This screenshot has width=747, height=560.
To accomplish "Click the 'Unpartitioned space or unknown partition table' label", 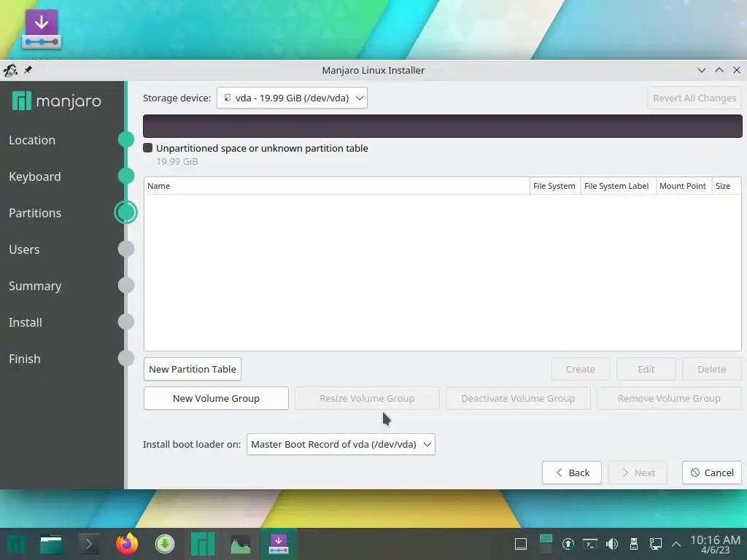I will (x=262, y=148).
